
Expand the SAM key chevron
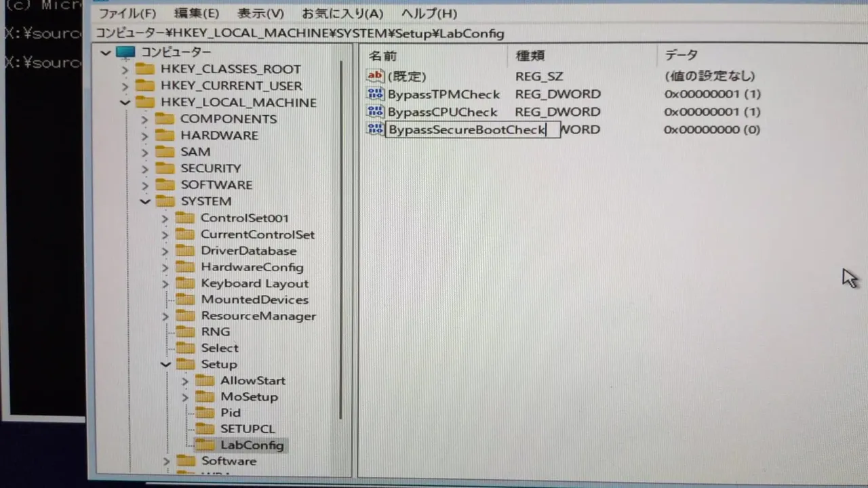(144, 152)
